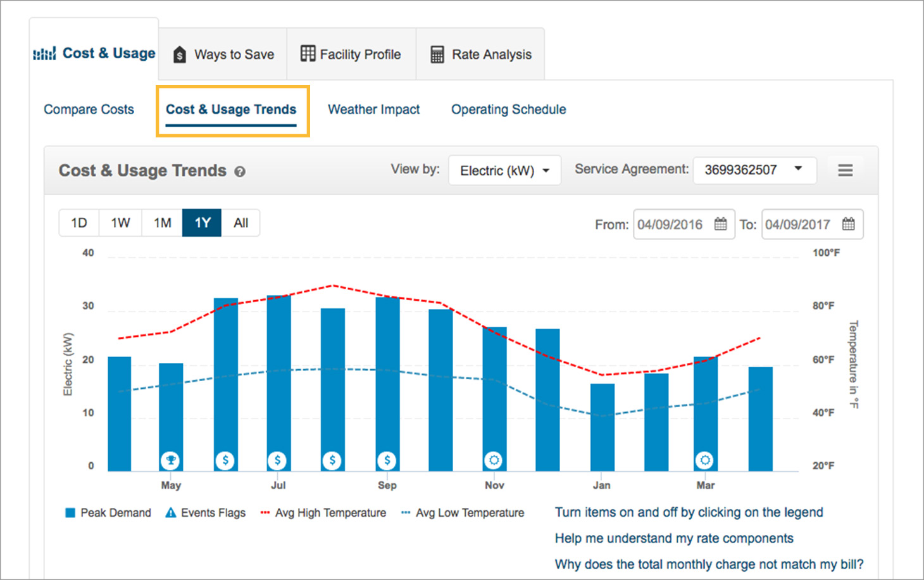Open the From date calendar icon
The image size is (924, 580).
click(x=720, y=224)
